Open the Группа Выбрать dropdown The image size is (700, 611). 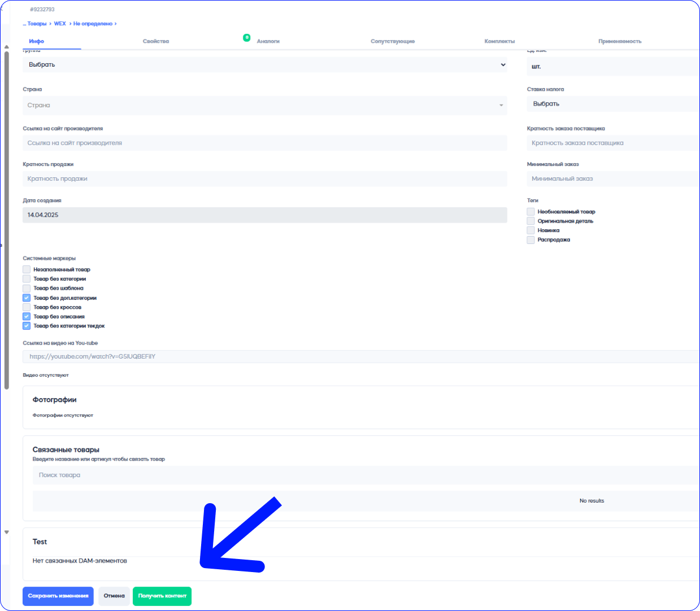[x=264, y=65]
